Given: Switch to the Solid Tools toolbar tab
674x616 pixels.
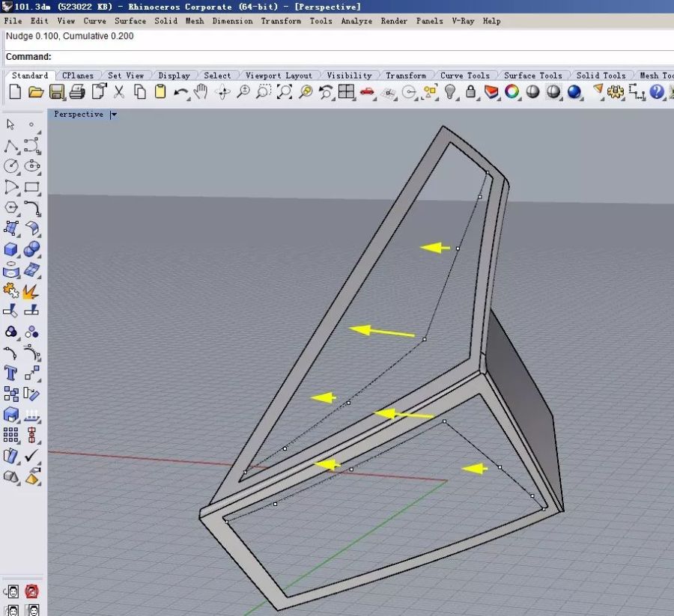Looking at the screenshot, I should tap(601, 76).
